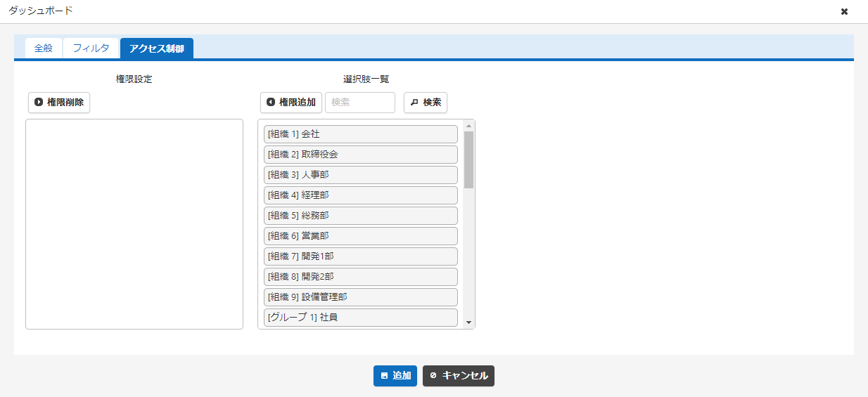Select the [グループ 1] 社員 item
Image resolution: width=868 pixels, height=397 pixels.
pos(361,317)
